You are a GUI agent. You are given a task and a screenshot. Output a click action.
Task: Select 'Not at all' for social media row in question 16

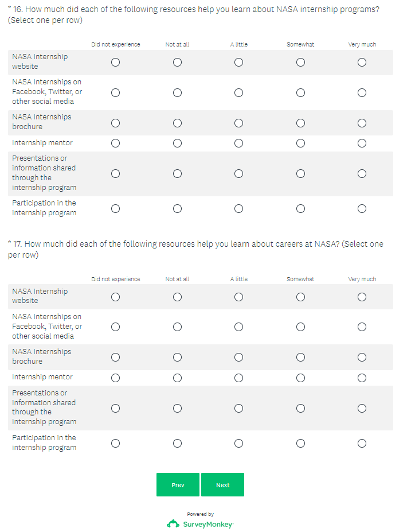[x=177, y=93]
